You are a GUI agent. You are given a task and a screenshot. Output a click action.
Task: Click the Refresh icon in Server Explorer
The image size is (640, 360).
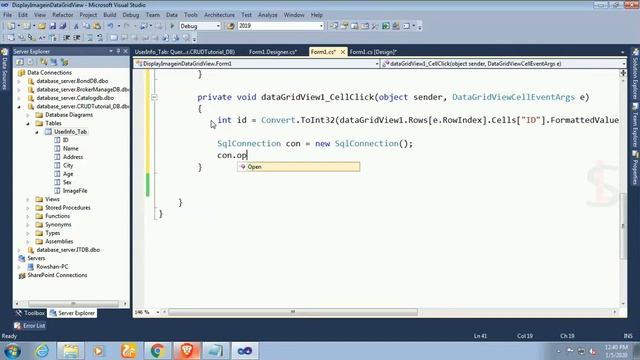click(20, 62)
